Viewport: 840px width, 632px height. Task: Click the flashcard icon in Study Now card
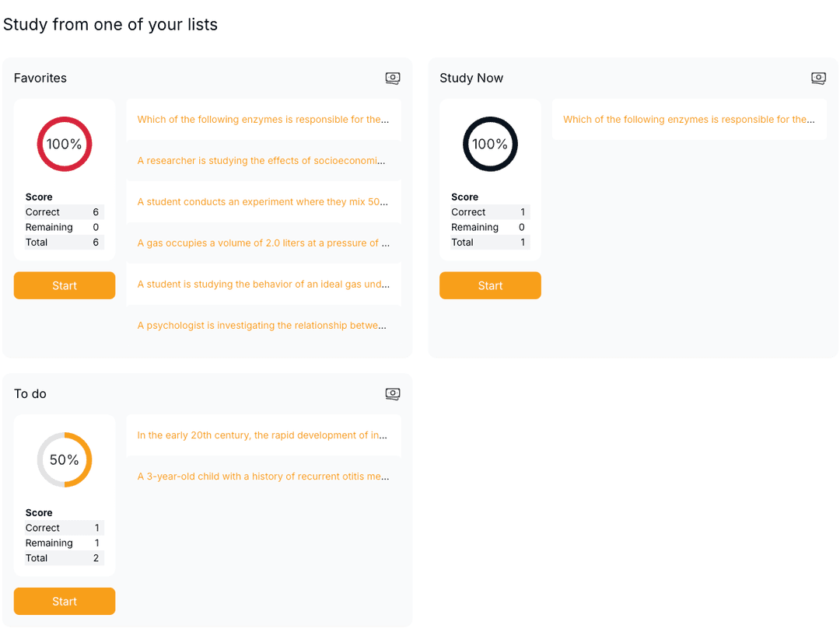coord(818,78)
